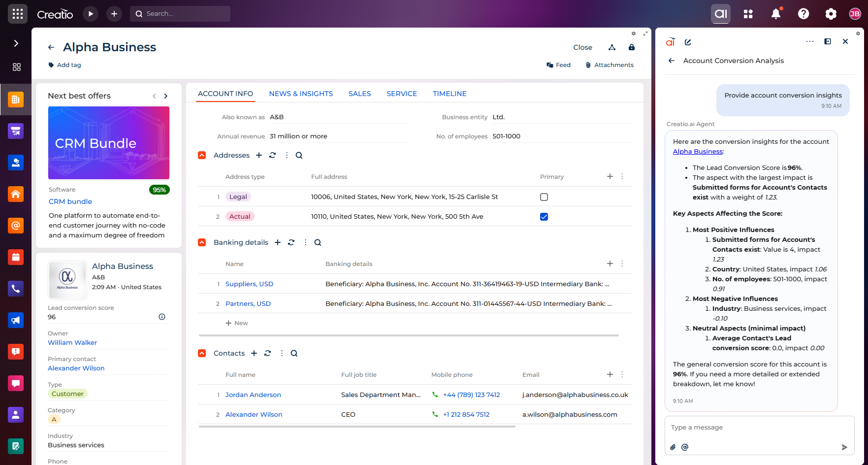The image size is (868, 465).
Task: Uncheck Primary box for Actual address
Action: [x=544, y=217]
